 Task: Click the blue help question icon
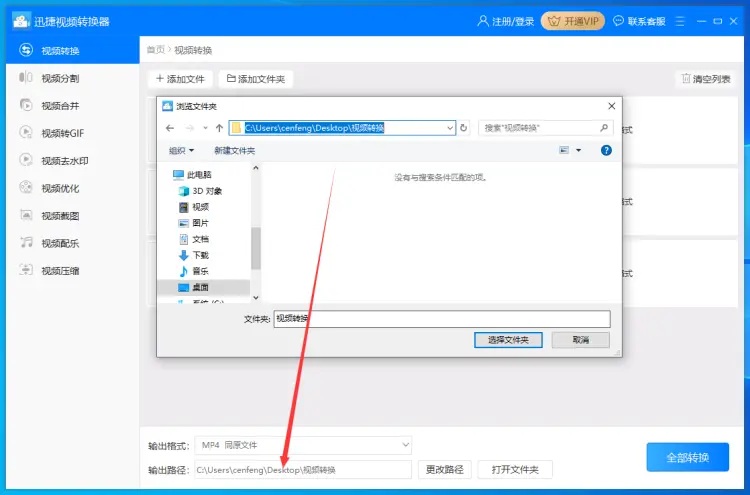point(606,150)
